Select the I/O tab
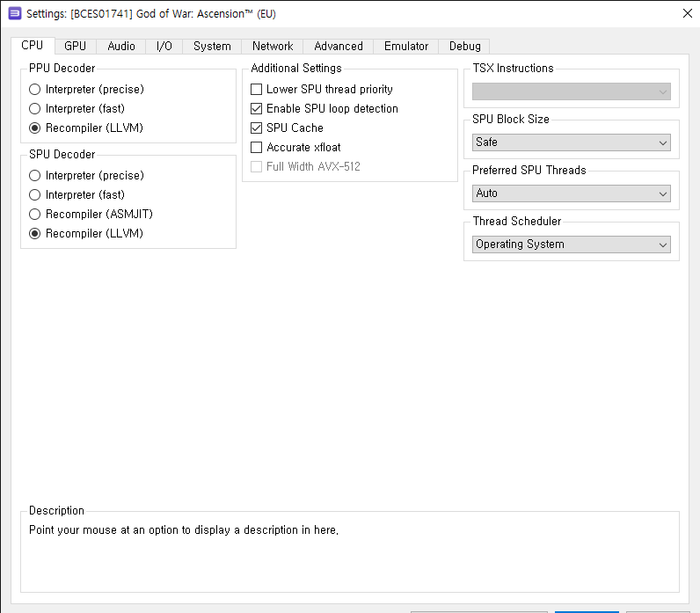The height and width of the screenshot is (613, 700). click(164, 46)
